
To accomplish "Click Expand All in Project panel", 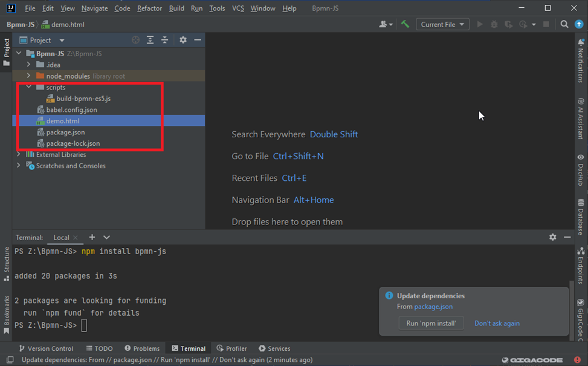I will 150,40.
